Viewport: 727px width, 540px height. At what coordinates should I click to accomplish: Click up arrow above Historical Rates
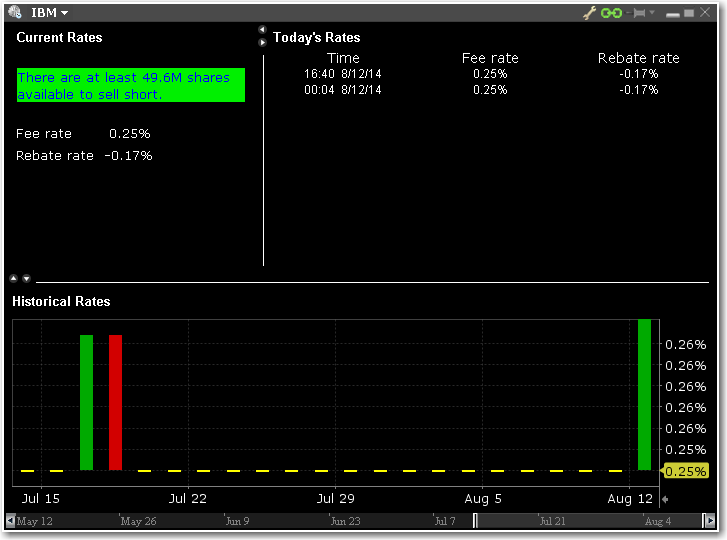point(13,278)
